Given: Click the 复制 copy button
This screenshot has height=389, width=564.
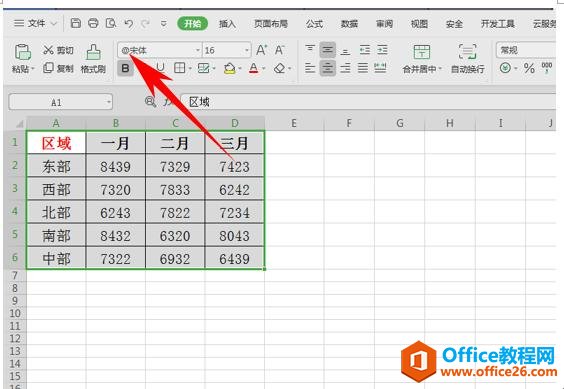Looking at the screenshot, I should [x=58, y=68].
